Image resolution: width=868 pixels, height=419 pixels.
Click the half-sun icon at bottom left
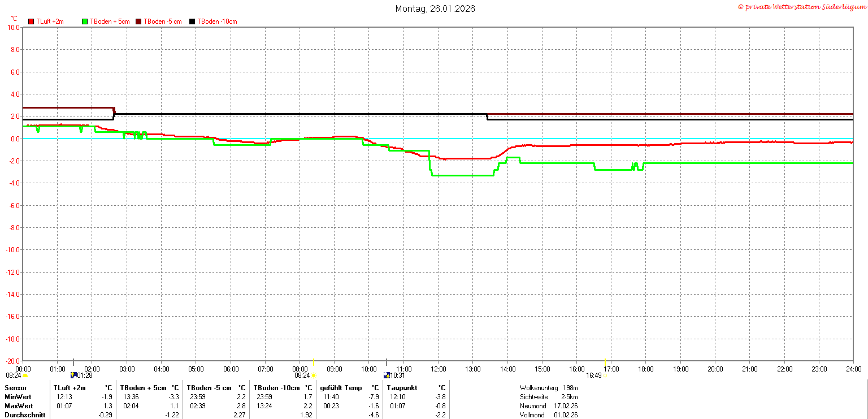[x=25, y=375]
